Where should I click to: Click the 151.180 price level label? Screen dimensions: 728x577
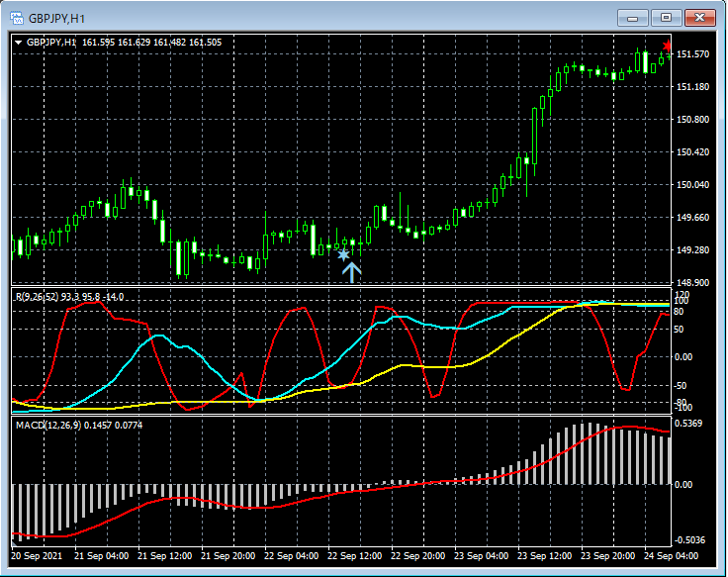pos(692,87)
